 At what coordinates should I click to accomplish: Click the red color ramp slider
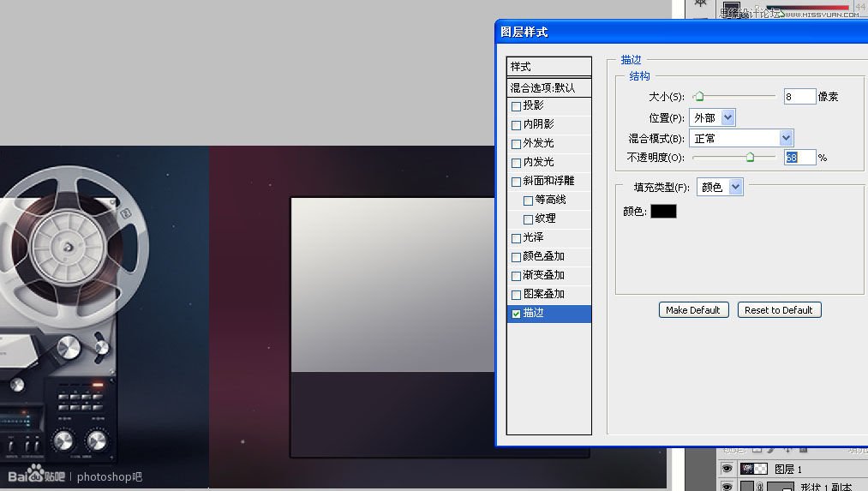tap(808, 8)
